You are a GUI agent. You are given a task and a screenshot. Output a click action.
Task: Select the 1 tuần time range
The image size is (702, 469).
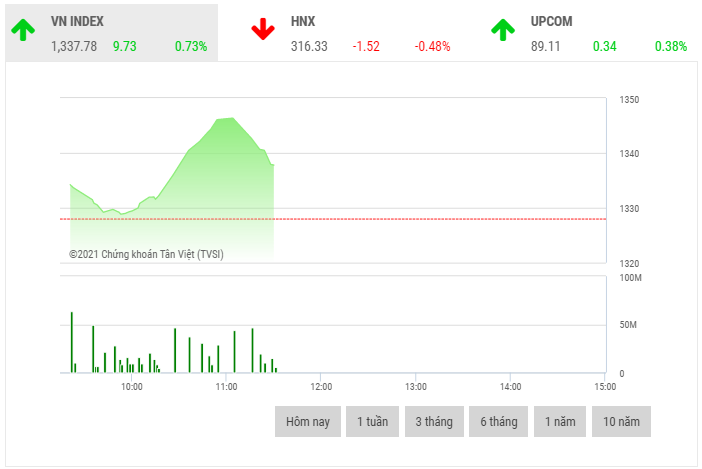pyautogui.click(x=373, y=422)
